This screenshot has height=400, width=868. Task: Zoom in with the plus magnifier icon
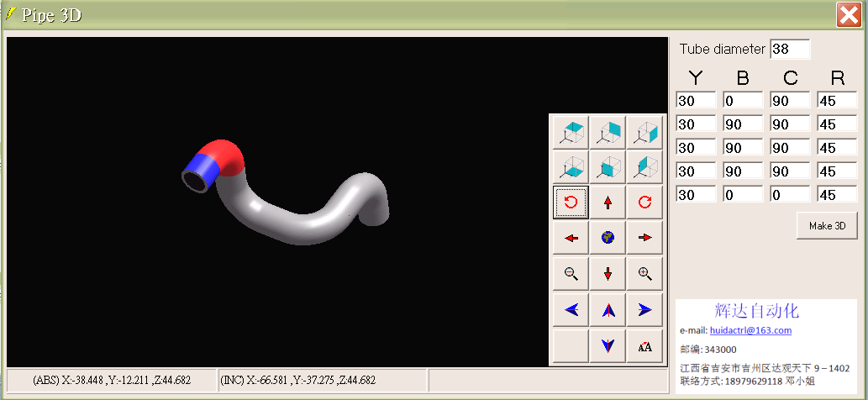pyautogui.click(x=644, y=274)
